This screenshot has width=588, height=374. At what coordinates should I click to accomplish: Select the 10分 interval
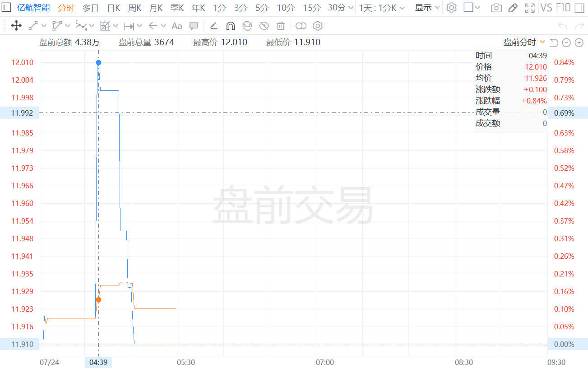click(286, 8)
